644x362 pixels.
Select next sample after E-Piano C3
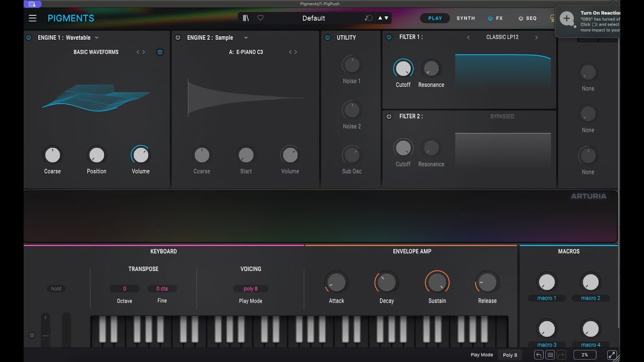pyautogui.click(x=296, y=52)
